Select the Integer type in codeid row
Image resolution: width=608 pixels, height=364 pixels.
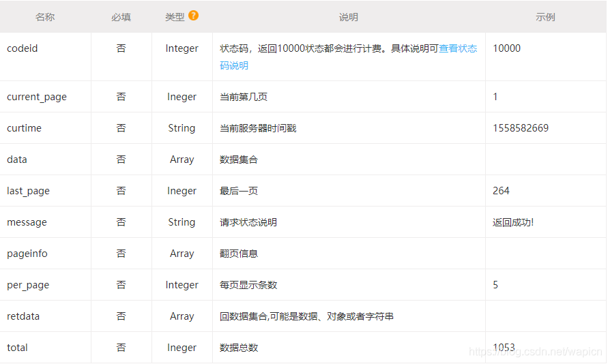(x=182, y=48)
